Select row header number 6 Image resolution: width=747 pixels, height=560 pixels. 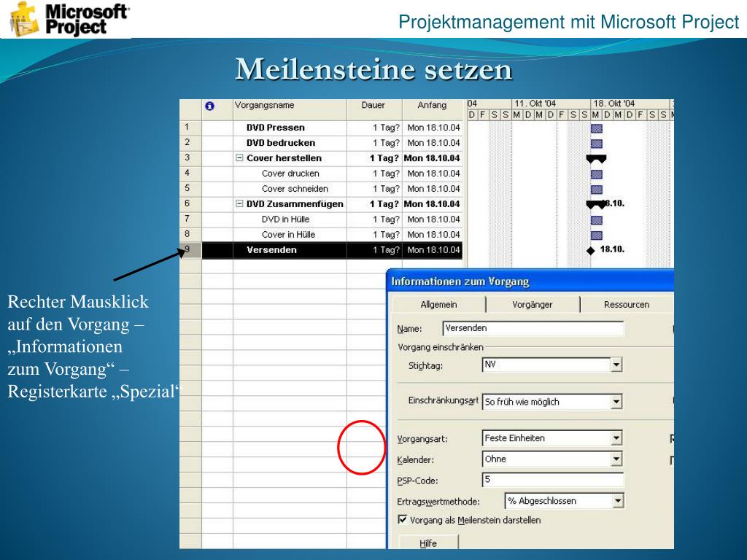coord(190,203)
